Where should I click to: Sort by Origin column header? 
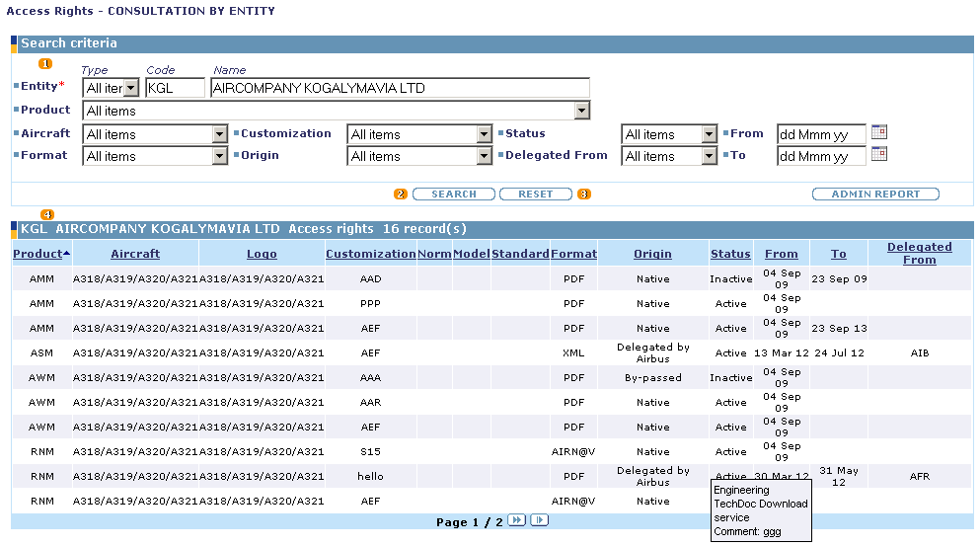pyautogui.click(x=652, y=254)
